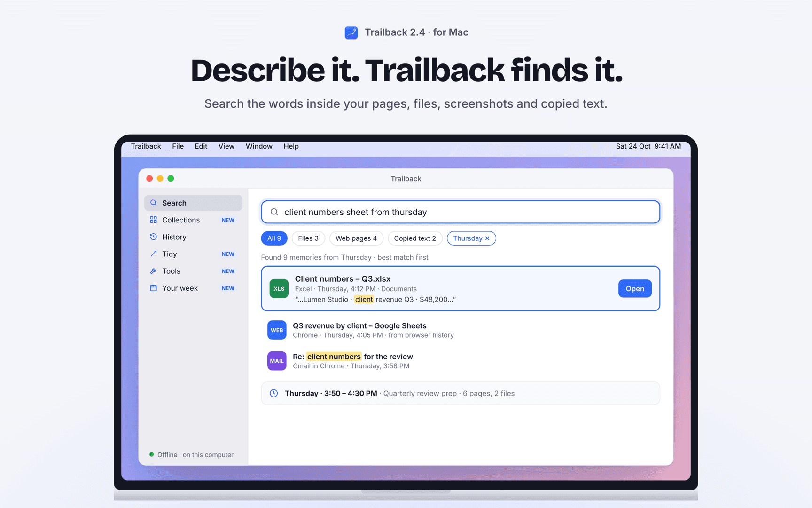Click the green Offline status dot
Image resolution: width=812 pixels, height=508 pixels.
[151, 454]
